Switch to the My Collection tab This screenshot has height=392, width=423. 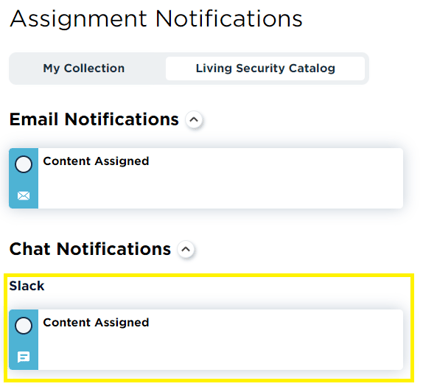84,68
